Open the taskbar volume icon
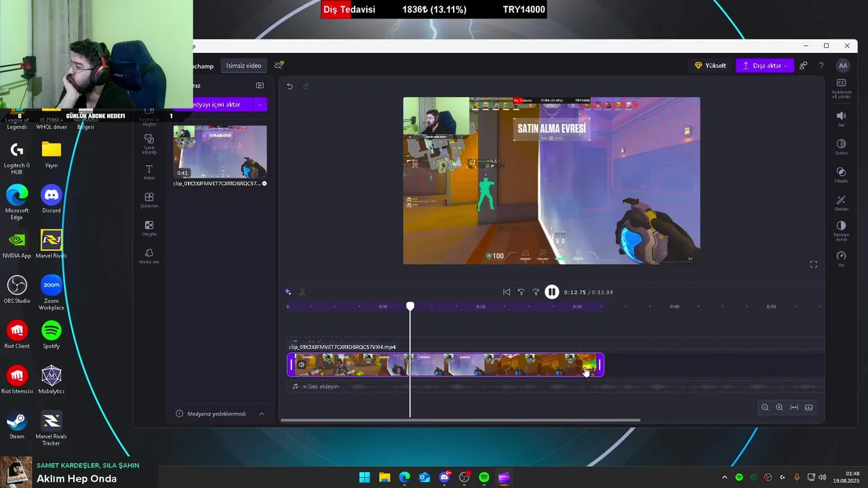This screenshot has width=868, height=488. click(822, 477)
